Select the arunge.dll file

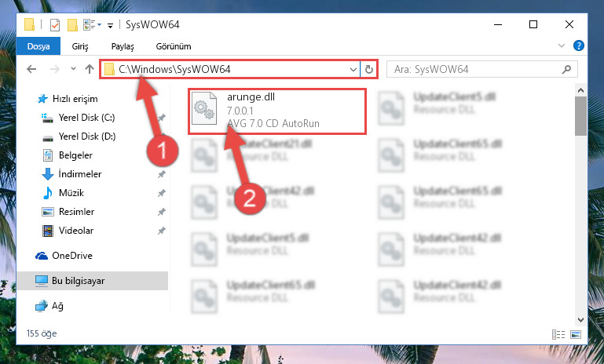tap(277, 111)
